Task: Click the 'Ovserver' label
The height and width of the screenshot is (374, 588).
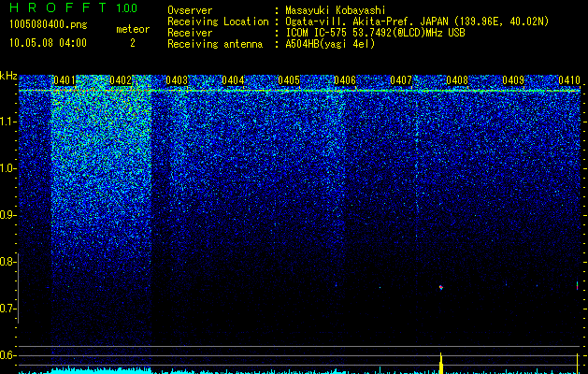Action: (190, 10)
